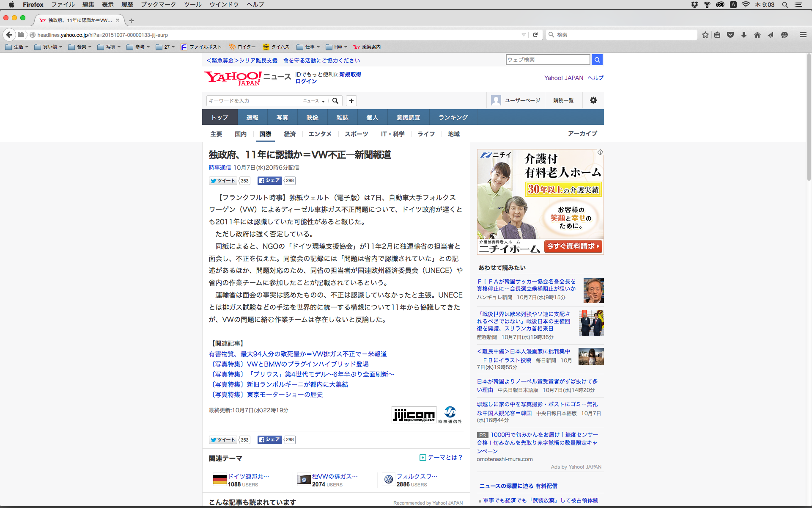The height and width of the screenshot is (508, 812).
Task: Open the URL bar history dropdown arrow
Action: click(x=524, y=35)
